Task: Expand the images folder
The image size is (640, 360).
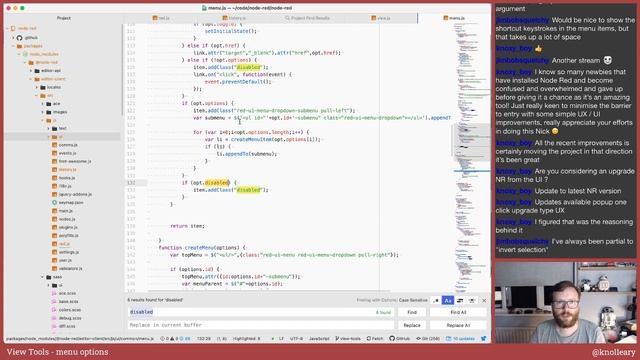Action: (x=42, y=112)
